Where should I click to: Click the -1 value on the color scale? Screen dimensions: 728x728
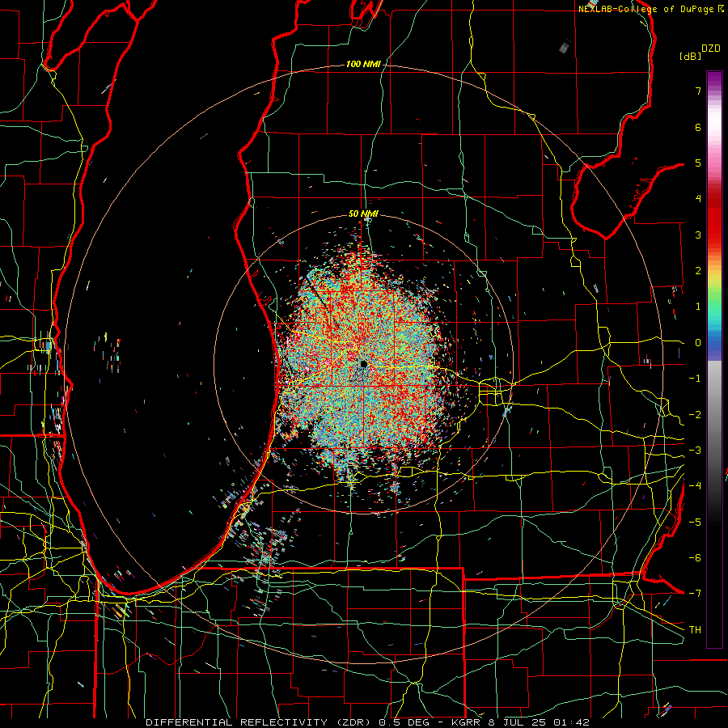(x=695, y=379)
